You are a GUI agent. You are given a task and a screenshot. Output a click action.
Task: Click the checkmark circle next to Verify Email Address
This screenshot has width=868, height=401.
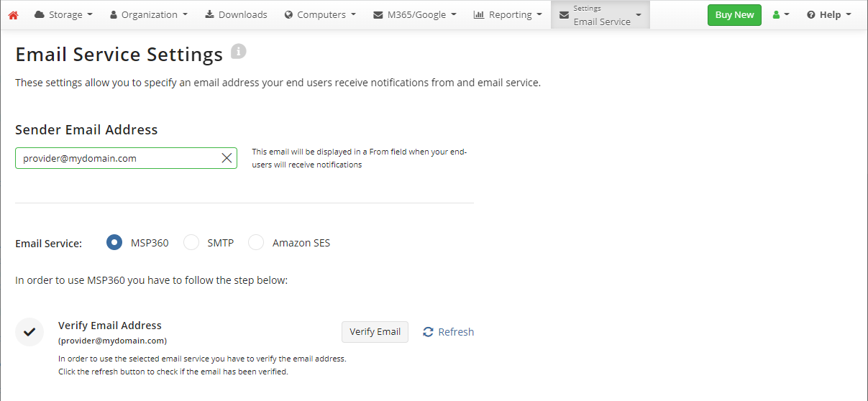(x=29, y=332)
